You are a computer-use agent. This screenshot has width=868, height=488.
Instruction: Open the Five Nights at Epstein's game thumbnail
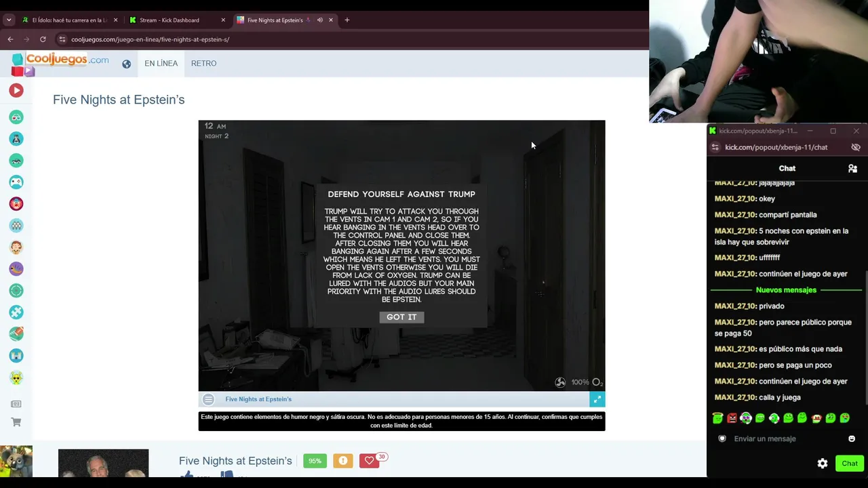(103, 463)
